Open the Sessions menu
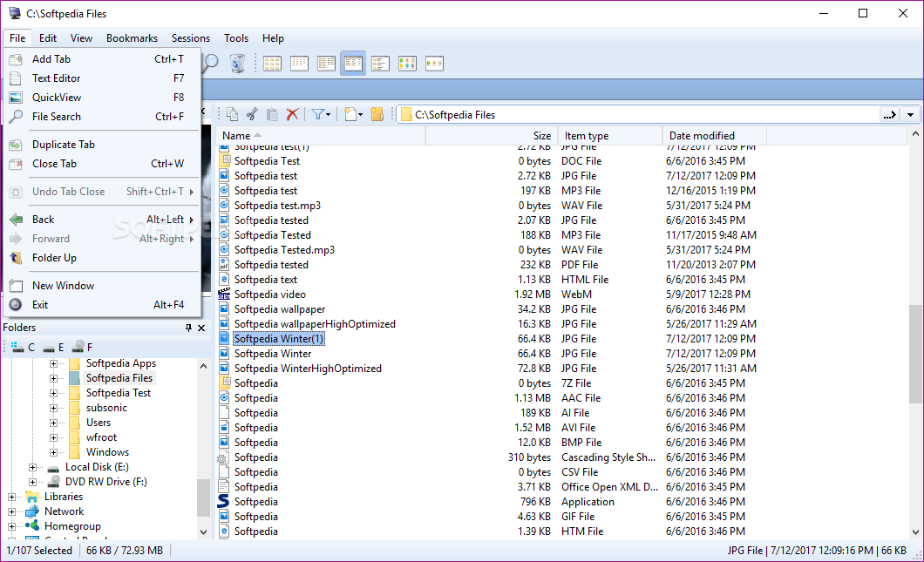 190,38
